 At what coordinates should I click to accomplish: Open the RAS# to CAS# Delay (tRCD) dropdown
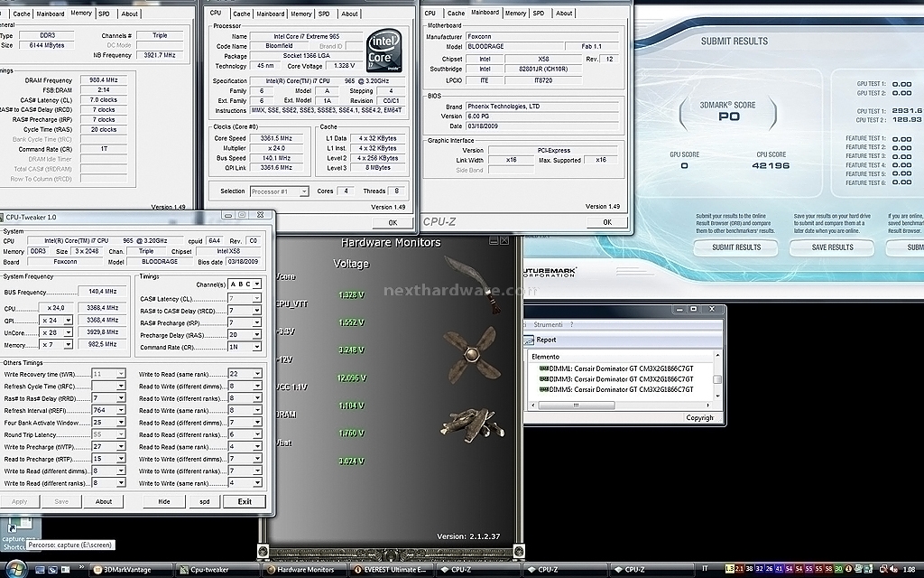pyautogui.click(x=257, y=311)
